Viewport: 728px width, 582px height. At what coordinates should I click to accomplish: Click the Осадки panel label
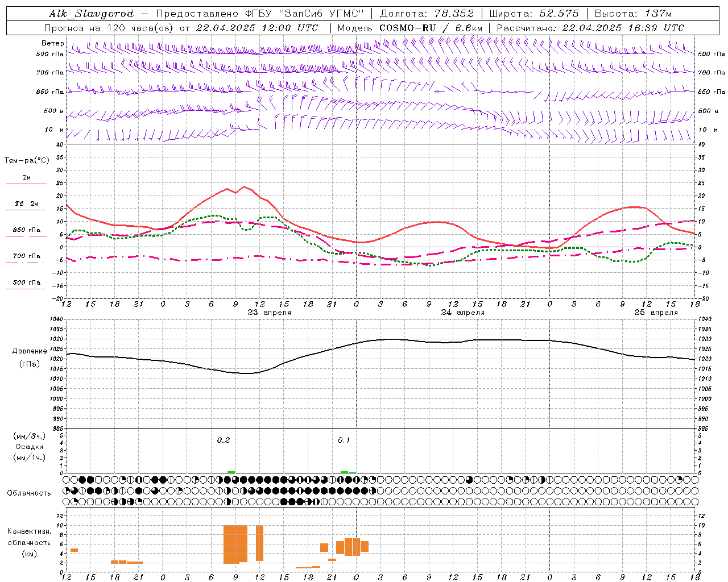coord(30,447)
